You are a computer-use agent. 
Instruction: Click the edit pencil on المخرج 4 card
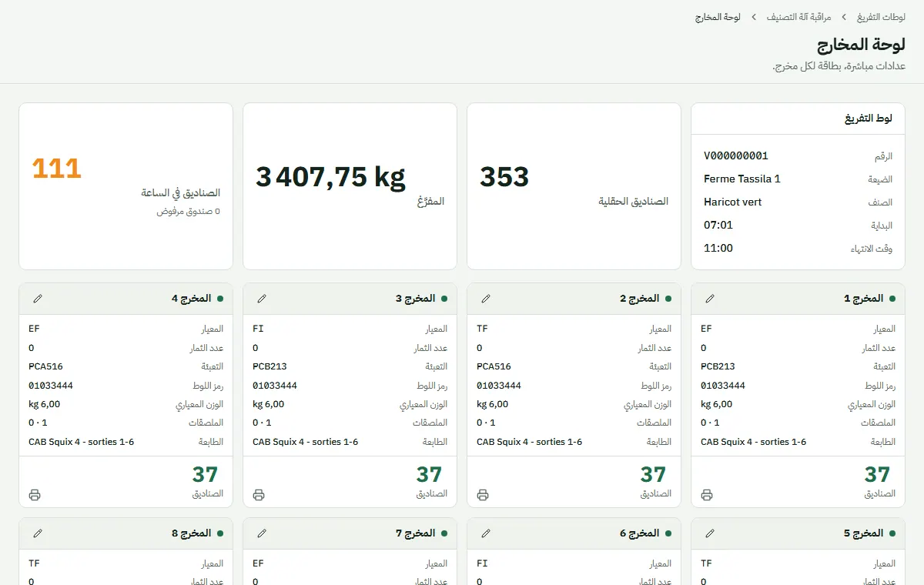tap(38, 299)
